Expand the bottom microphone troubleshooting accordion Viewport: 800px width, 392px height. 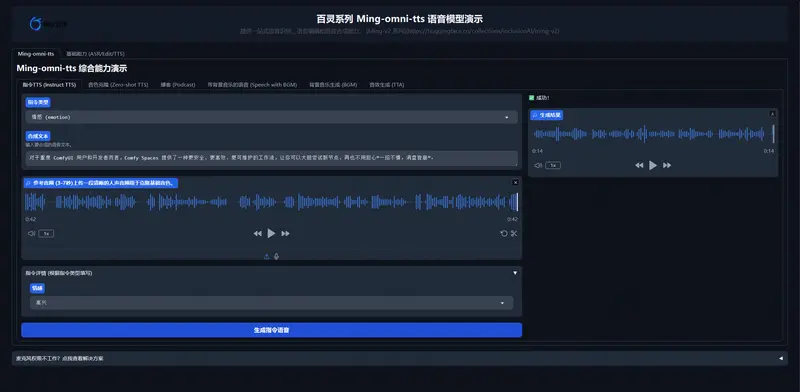[399, 358]
